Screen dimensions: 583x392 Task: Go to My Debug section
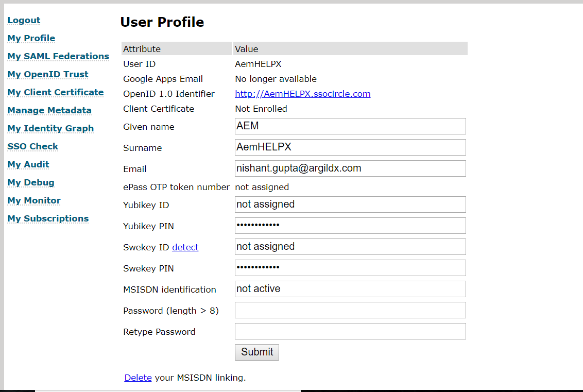pos(31,183)
